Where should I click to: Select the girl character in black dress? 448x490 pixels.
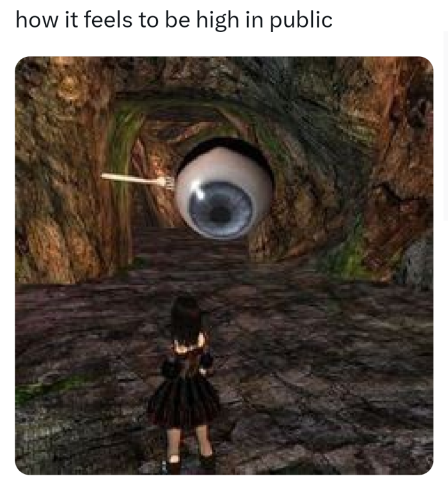(x=186, y=384)
